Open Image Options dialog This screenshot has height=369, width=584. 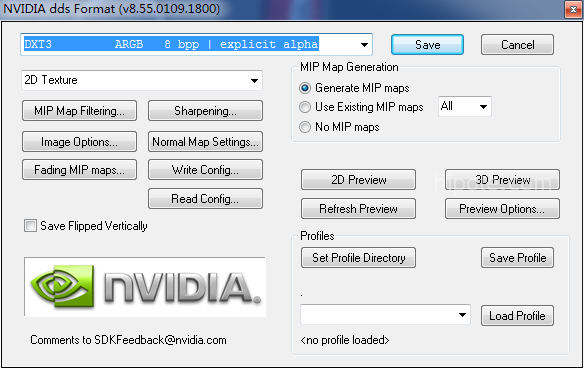click(79, 141)
